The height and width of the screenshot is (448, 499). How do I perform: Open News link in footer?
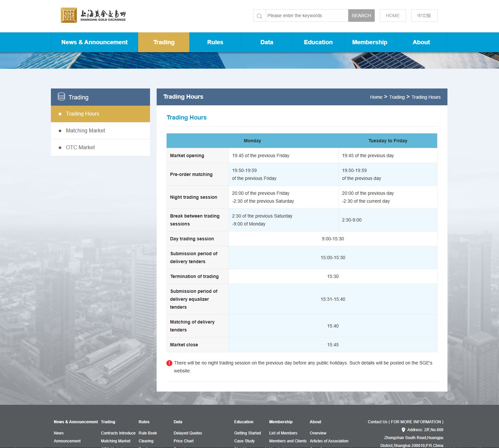(59, 433)
